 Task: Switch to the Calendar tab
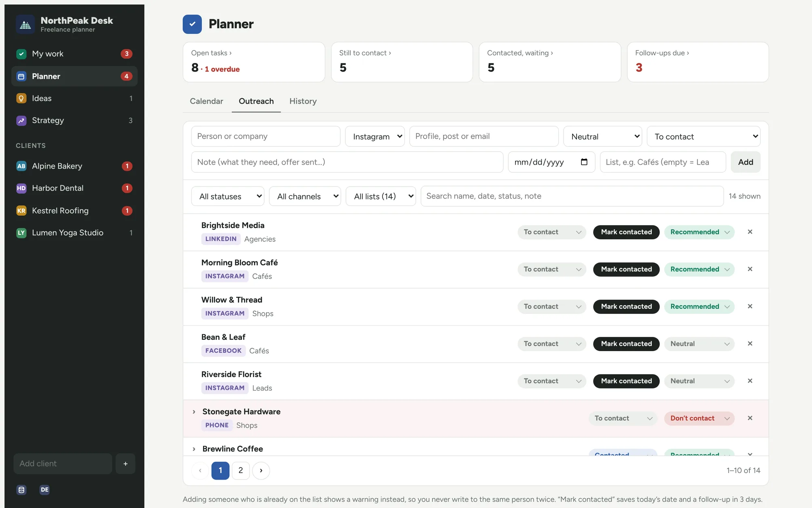[x=206, y=101]
